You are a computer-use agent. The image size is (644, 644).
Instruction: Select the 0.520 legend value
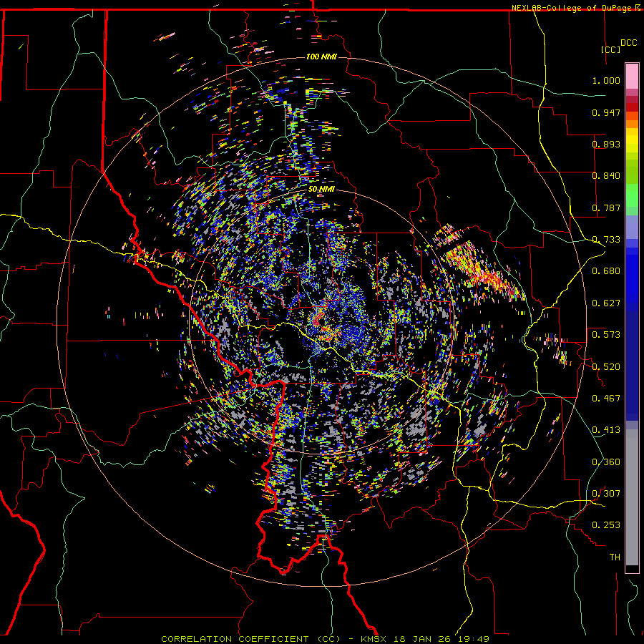pos(606,367)
